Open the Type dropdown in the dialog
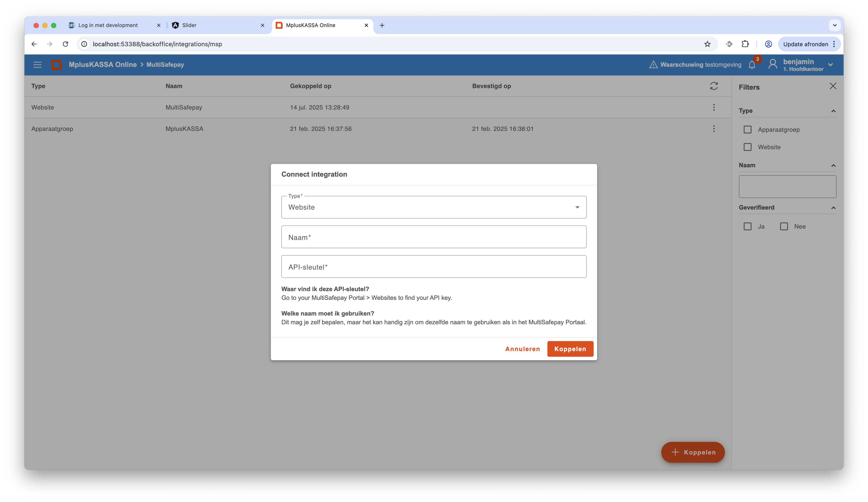 click(434, 207)
